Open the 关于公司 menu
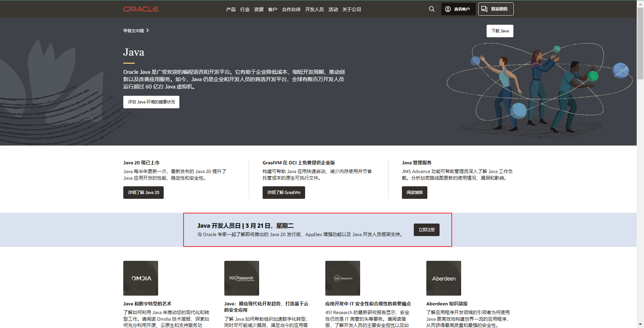The height and width of the screenshot is (328, 644). (x=351, y=9)
